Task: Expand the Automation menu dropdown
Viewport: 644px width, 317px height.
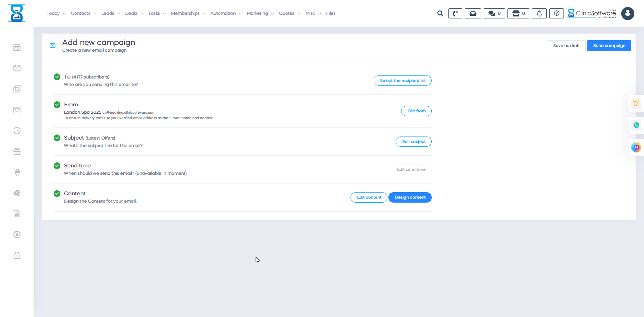Action: (x=223, y=13)
